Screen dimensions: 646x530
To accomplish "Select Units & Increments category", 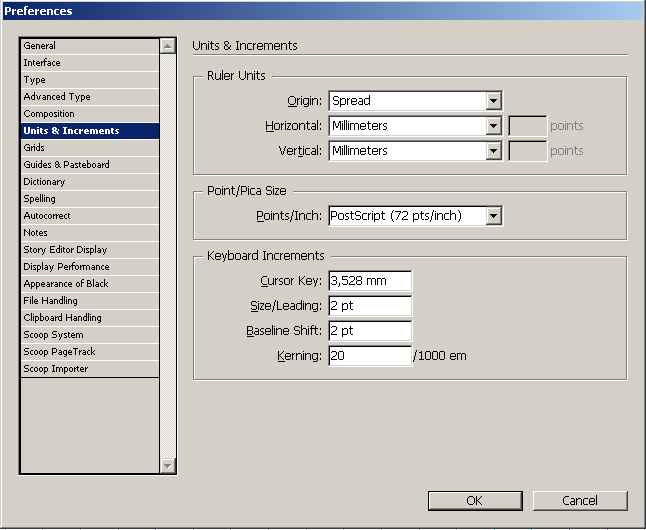I will tap(90, 131).
